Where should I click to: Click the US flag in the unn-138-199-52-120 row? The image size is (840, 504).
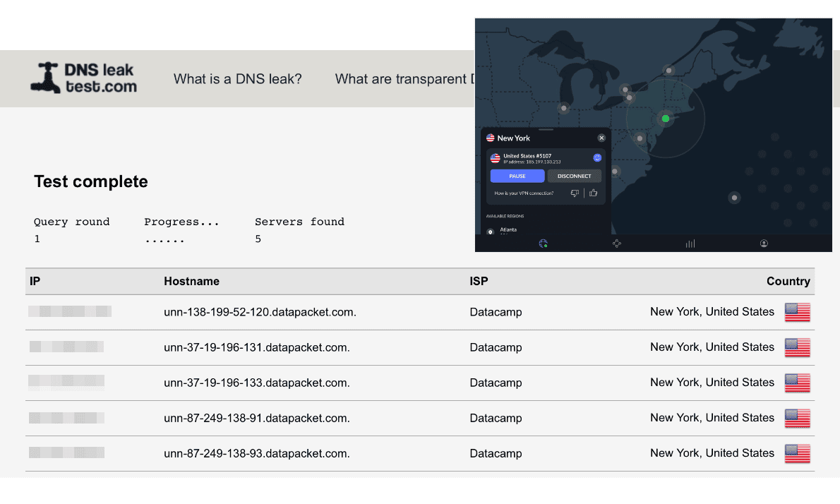click(797, 312)
